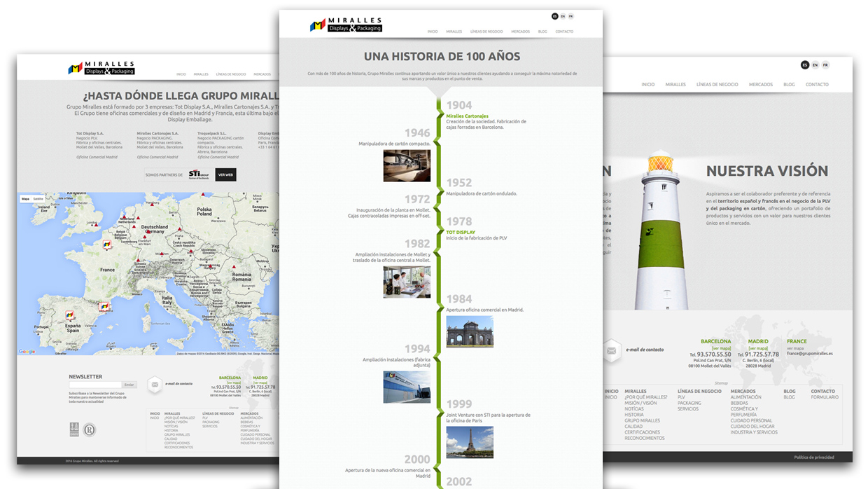Go to Blog in the right page navigation
868x489 pixels.
point(789,85)
